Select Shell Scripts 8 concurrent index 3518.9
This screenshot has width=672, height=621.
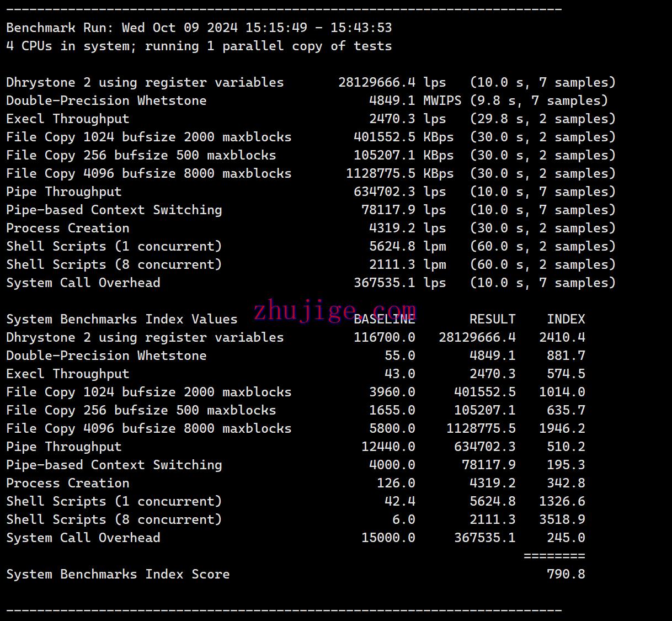(x=562, y=519)
